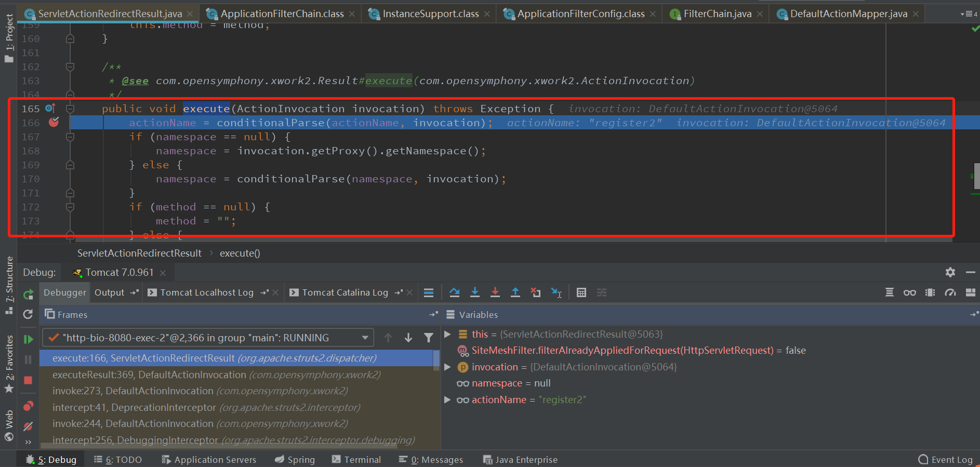
Task: Click the Run to Cursor icon
Action: [x=557, y=292]
